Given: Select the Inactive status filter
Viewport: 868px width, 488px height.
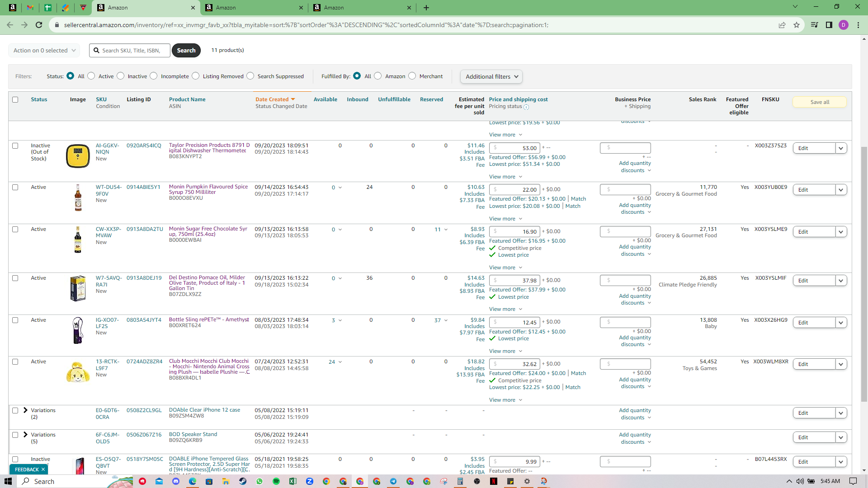Looking at the screenshot, I should point(121,76).
